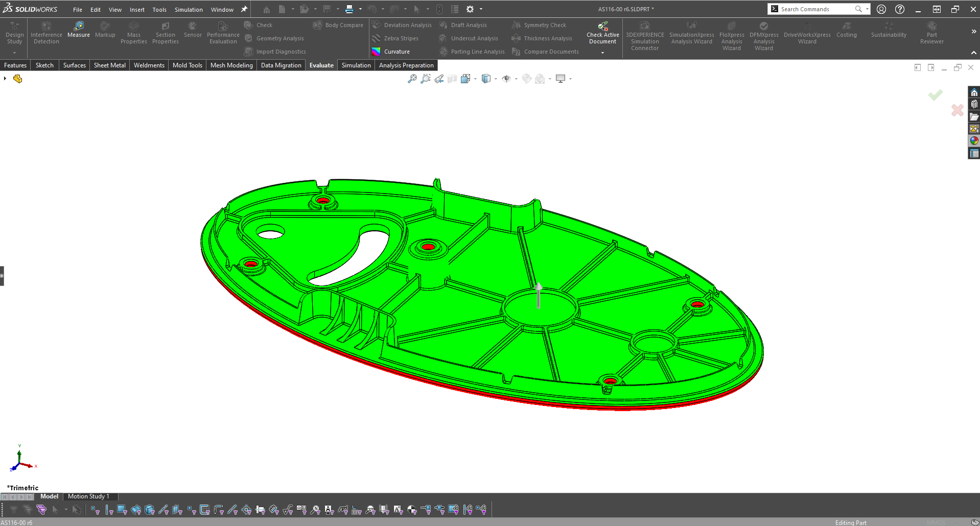Open the Tools menu

159,10
